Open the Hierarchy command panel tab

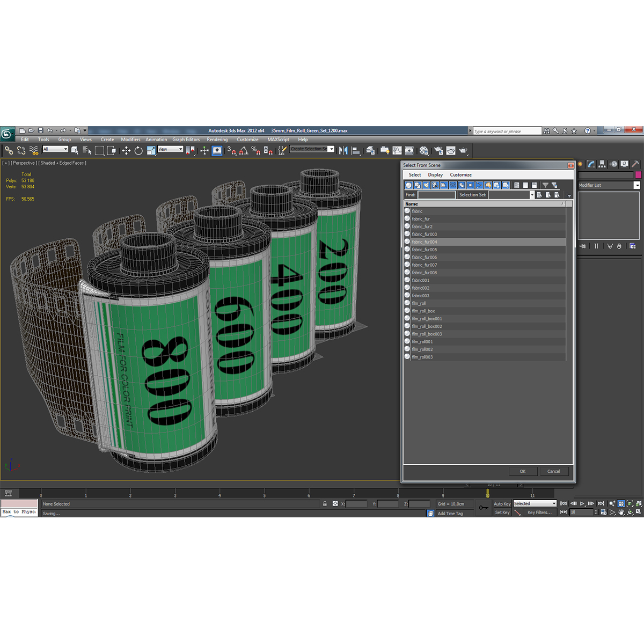602,164
